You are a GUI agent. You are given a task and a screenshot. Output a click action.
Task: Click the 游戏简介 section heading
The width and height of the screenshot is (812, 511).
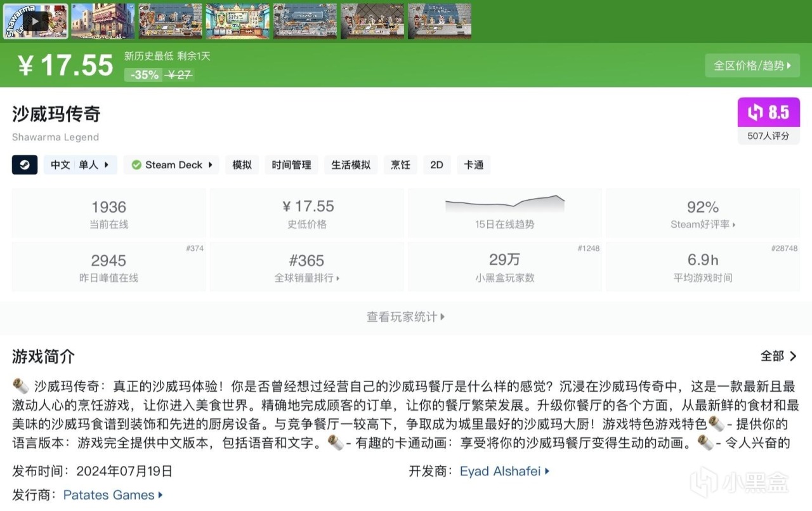click(x=44, y=357)
